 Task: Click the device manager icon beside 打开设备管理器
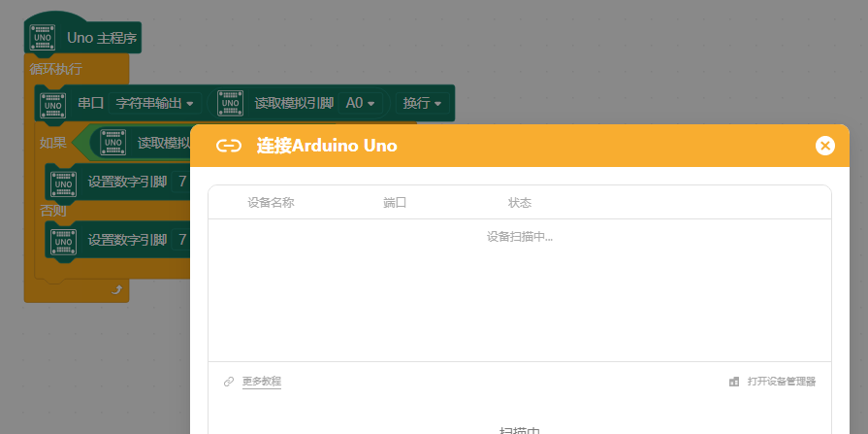734,382
